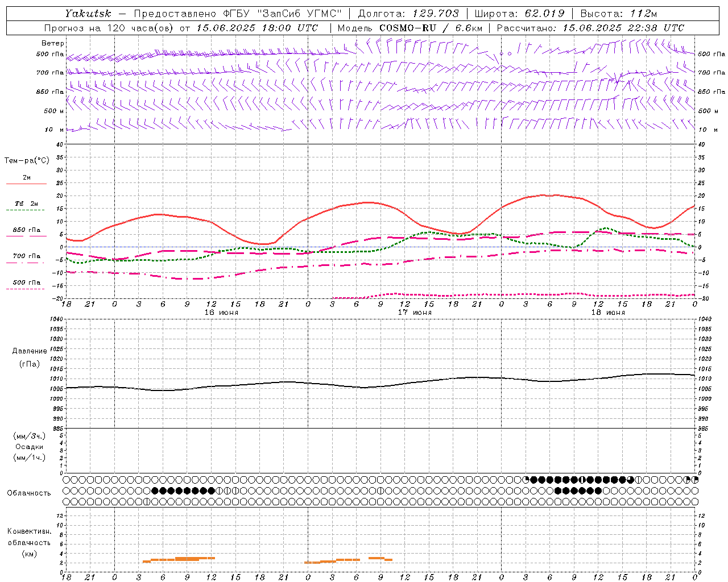The width and height of the screenshot is (728, 582).
Task: Click the Долгота: 129.703 value
Action: pyautogui.click(x=408, y=14)
